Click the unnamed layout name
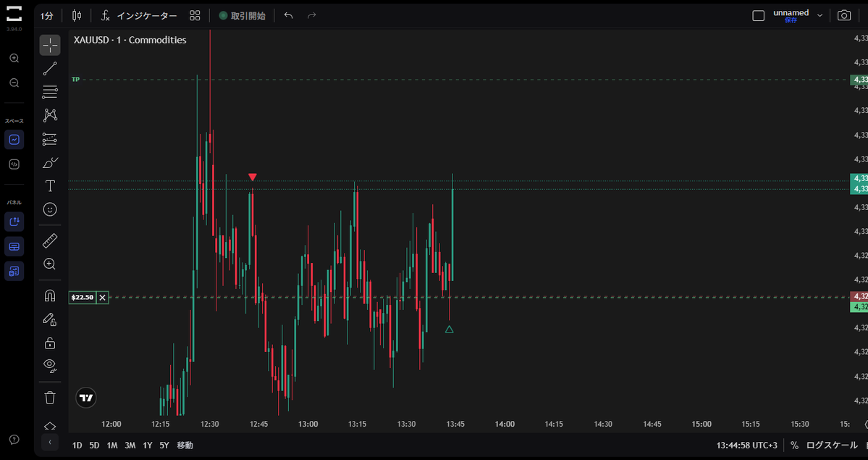The width and height of the screenshot is (868, 460). point(791,13)
